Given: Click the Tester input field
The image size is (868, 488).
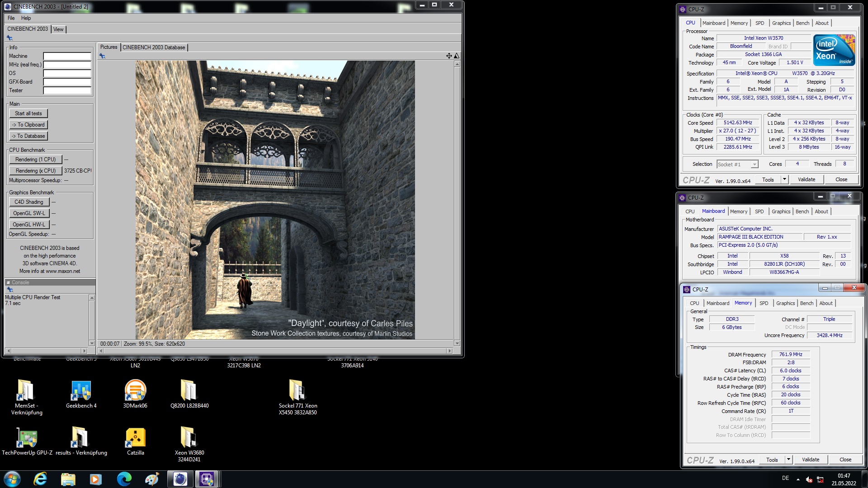Looking at the screenshot, I should 67,90.
